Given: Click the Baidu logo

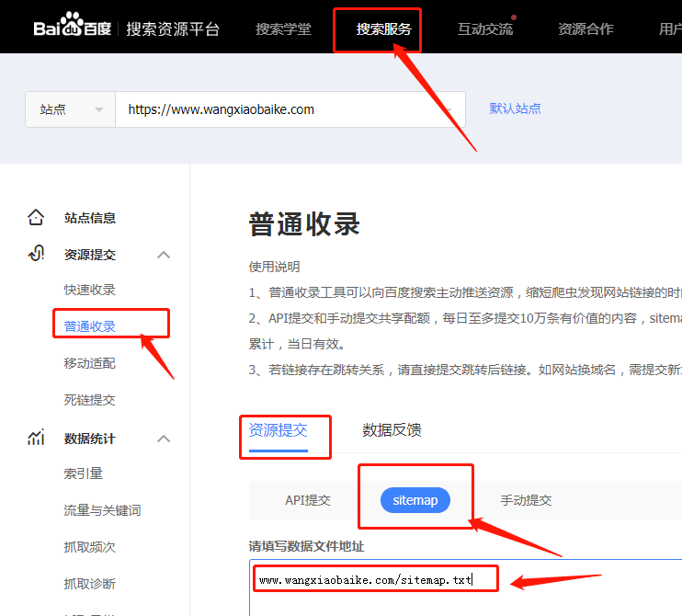Looking at the screenshot, I should (x=73, y=25).
